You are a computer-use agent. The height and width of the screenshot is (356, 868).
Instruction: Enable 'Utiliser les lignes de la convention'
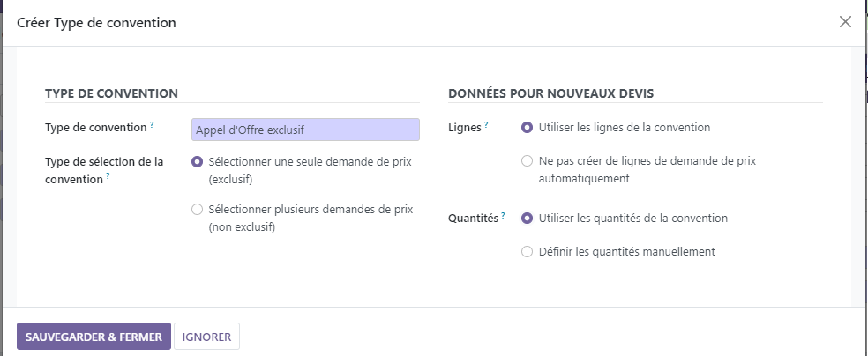point(527,128)
